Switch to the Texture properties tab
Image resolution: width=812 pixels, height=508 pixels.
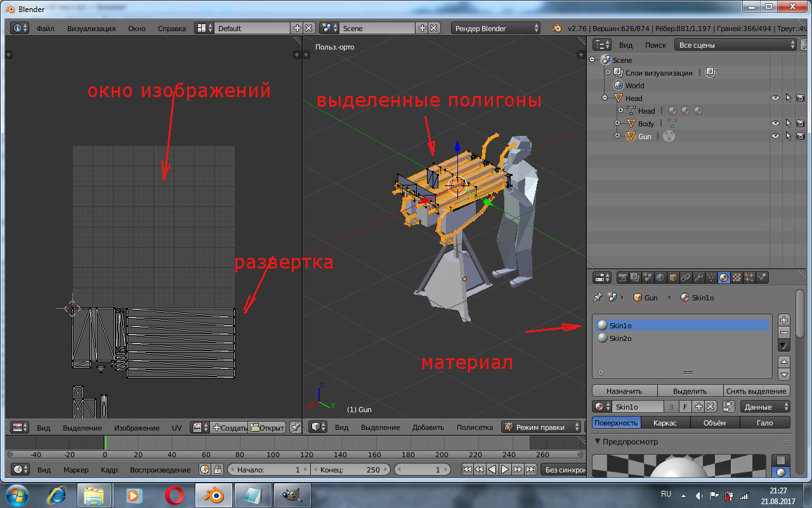(x=737, y=277)
